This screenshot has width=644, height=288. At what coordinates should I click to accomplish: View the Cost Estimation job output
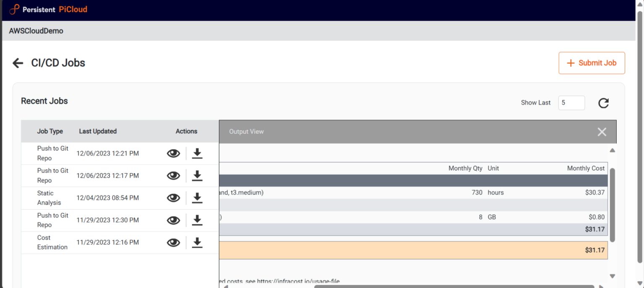tap(173, 242)
